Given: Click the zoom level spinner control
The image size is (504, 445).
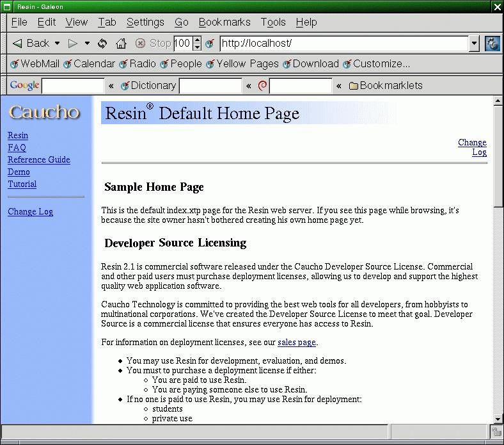Looking at the screenshot, I should tap(197, 44).
